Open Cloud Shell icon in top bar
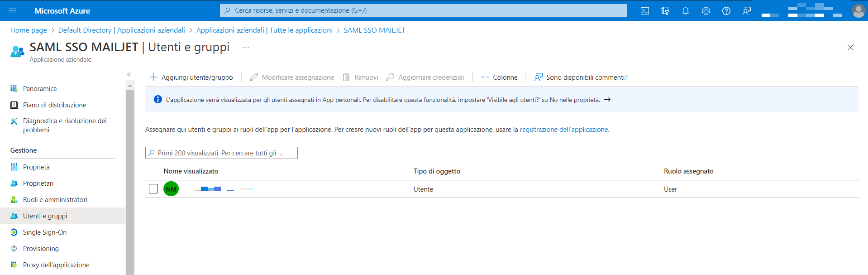Viewport: 868px width, 275px height. pos(645,11)
